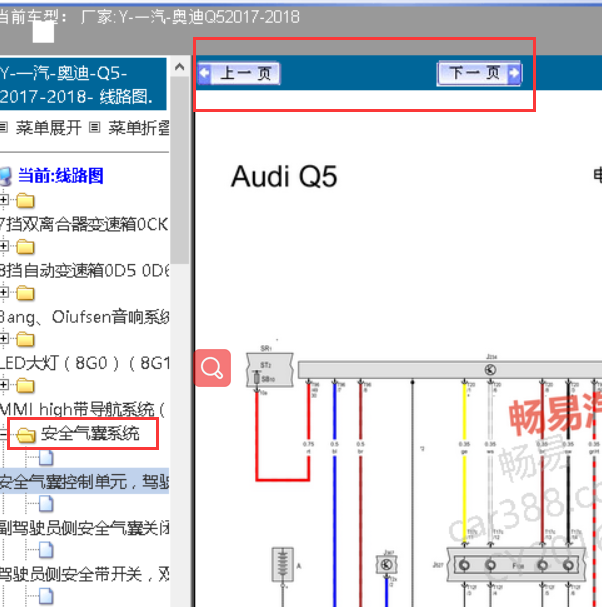Open 驾驶员侧安全带开关 document entry

point(84,574)
